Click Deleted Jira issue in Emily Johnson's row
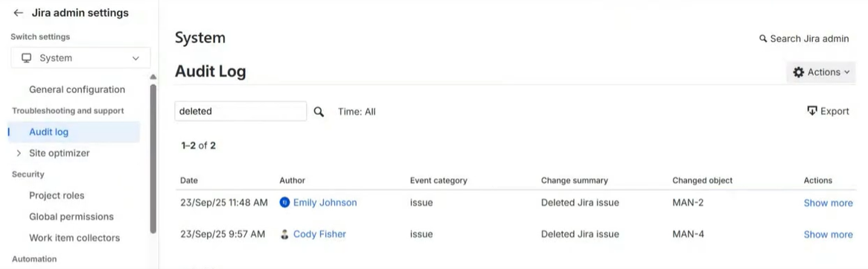This screenshot has height=269, width=868. pos(580,203)
